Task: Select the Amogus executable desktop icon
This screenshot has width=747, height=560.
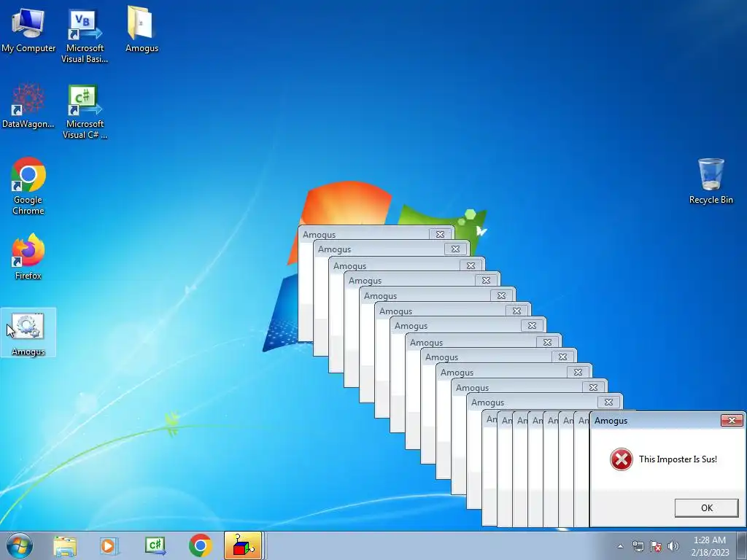Action: (x=28, y=332)
